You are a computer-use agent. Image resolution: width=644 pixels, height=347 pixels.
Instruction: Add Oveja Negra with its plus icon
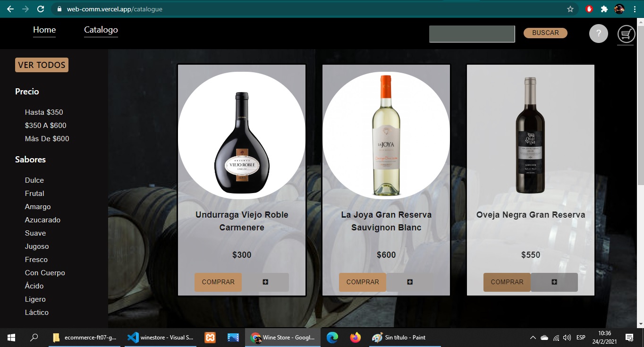click(x=553, y=281)
